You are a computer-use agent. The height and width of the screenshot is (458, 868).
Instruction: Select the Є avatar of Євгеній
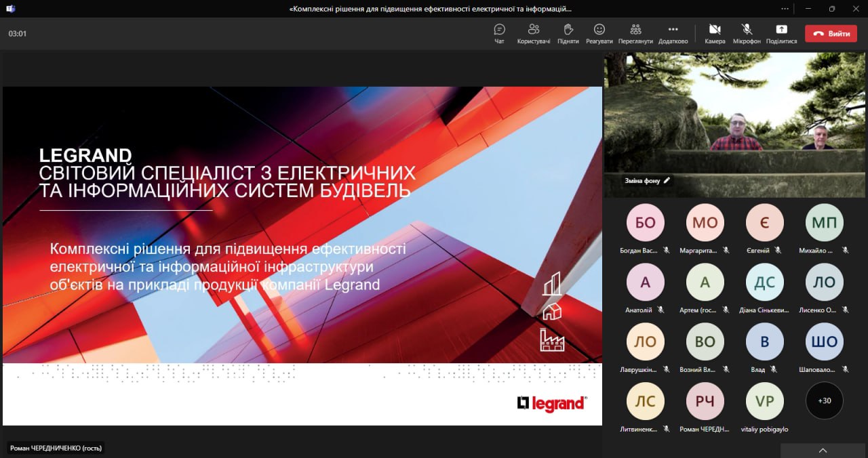click(765, 223)
